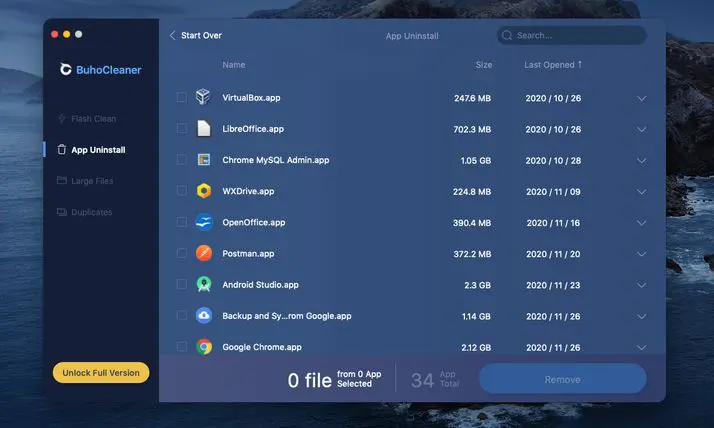The width and height of the screenshot is (714, 428).
Task: Click the 0 file selected counter
Action: coord(334,379)
